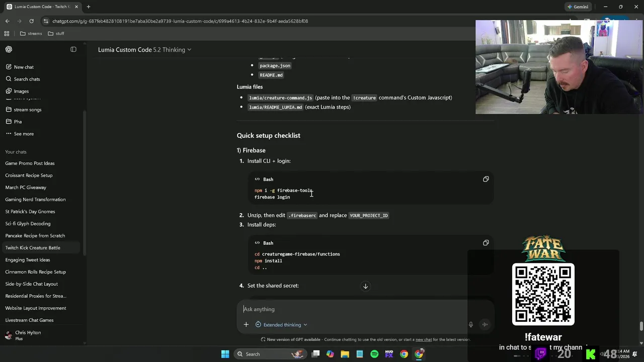Expand the See more projects list
644x362 pixels.
click(x=24, y=134)
